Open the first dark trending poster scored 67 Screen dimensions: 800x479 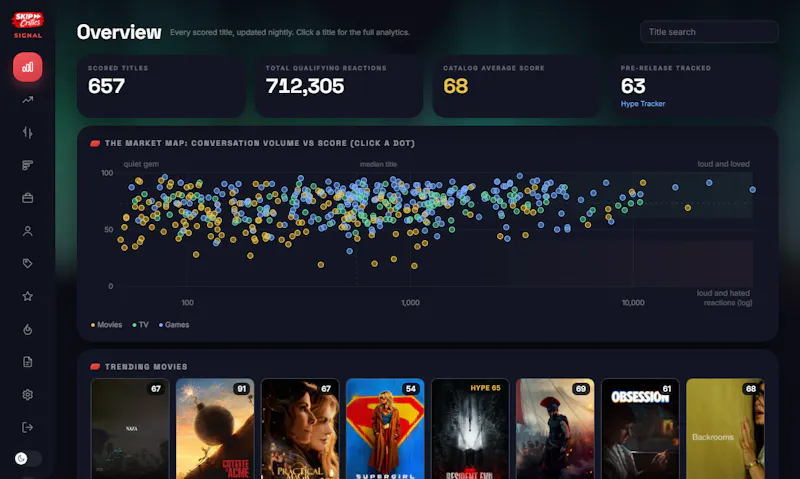pos(130,428)
